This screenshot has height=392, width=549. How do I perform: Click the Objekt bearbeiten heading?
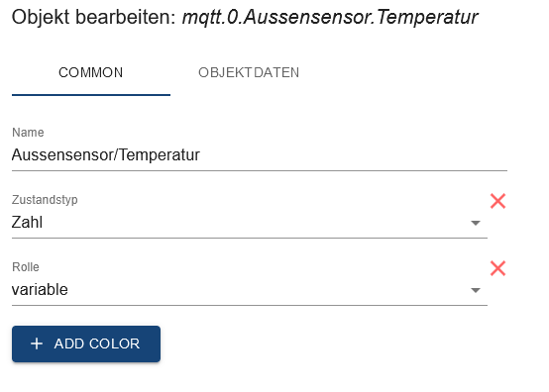[x=93, y=17]
